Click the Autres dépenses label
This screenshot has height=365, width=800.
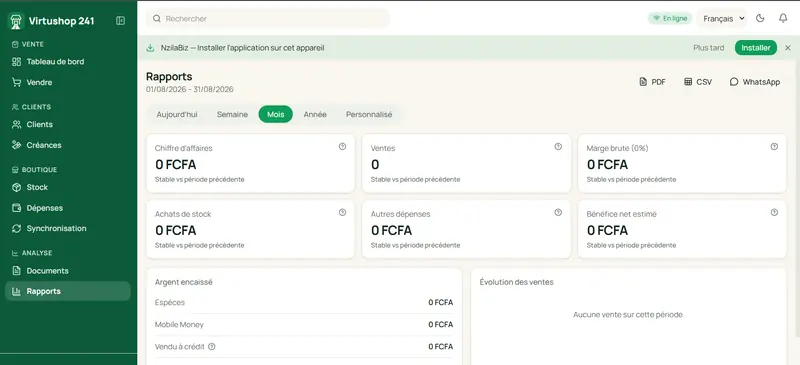click(x=401, y=214)
